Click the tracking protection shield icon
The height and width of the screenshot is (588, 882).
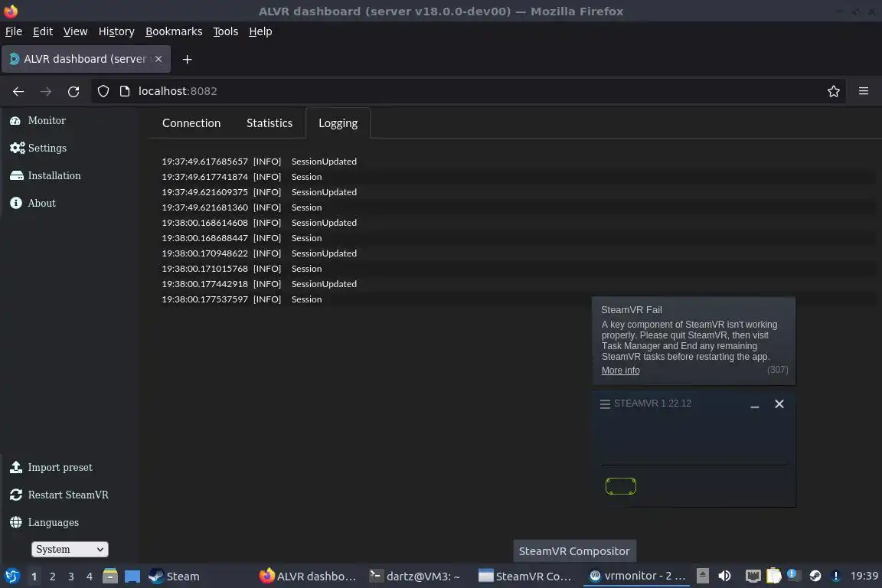pos(103,91)
